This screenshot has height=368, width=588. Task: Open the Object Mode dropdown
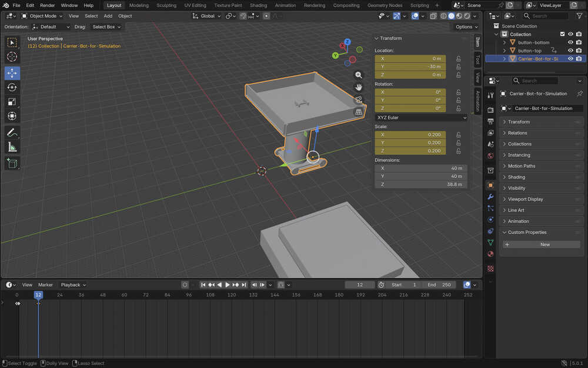[44, 16]
